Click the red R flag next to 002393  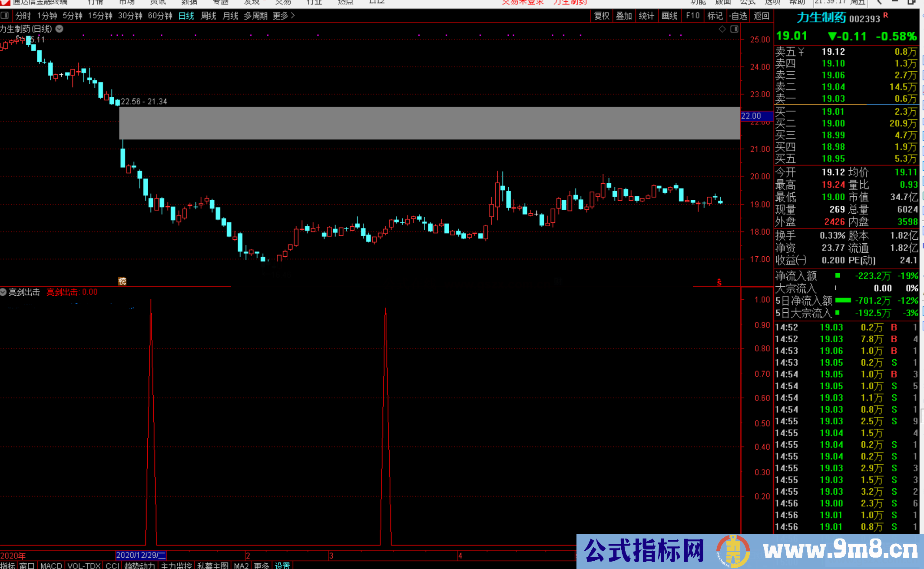tap(885, 16)
